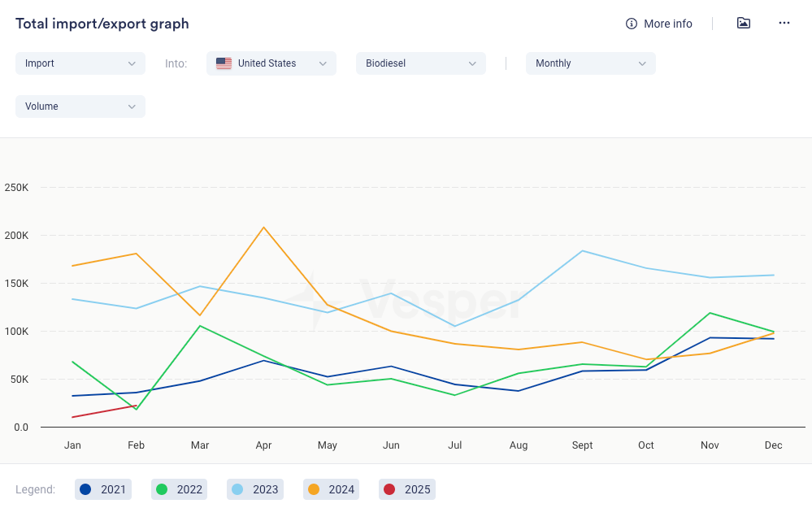Click the chevron arrow in Volume dropdown
This screenshot has width=812, height=508.
pos(132,106)
